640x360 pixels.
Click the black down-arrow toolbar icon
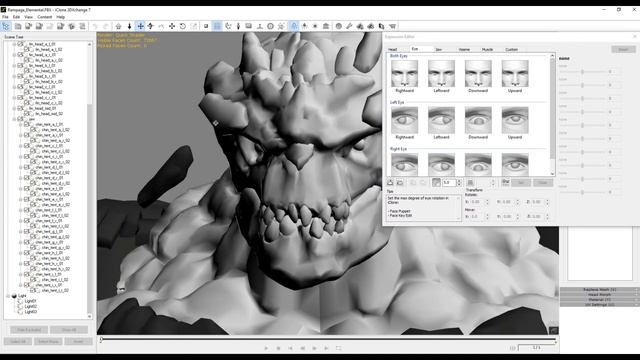[129, 26]
